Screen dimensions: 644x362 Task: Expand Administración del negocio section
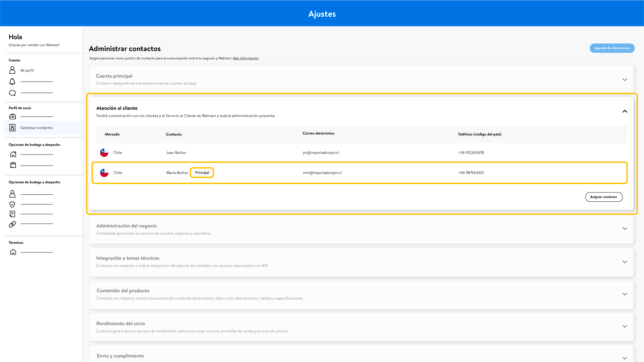pos(625,229)
